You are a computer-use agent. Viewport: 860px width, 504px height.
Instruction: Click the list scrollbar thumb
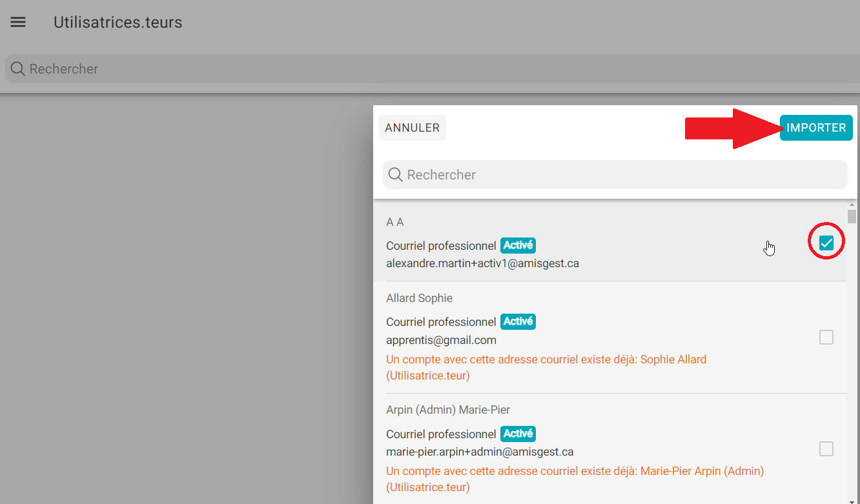pyautogui.click(x=852, y=216)
